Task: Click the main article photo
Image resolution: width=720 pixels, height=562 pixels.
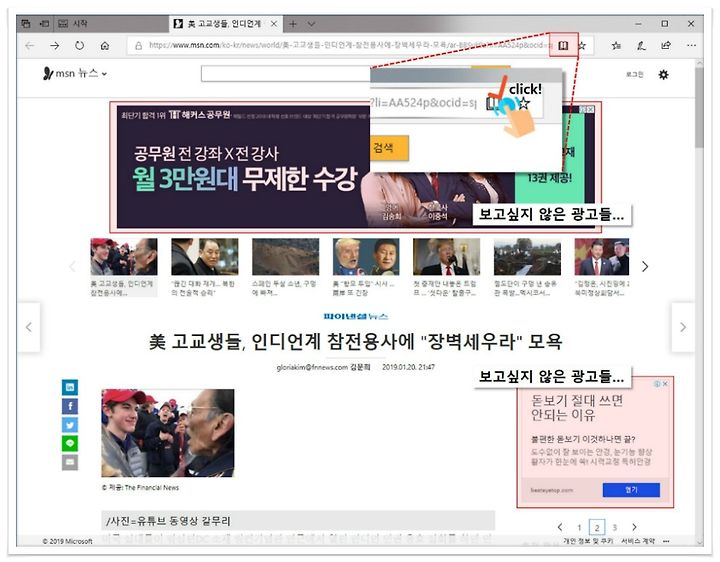Action: point(168,433)
